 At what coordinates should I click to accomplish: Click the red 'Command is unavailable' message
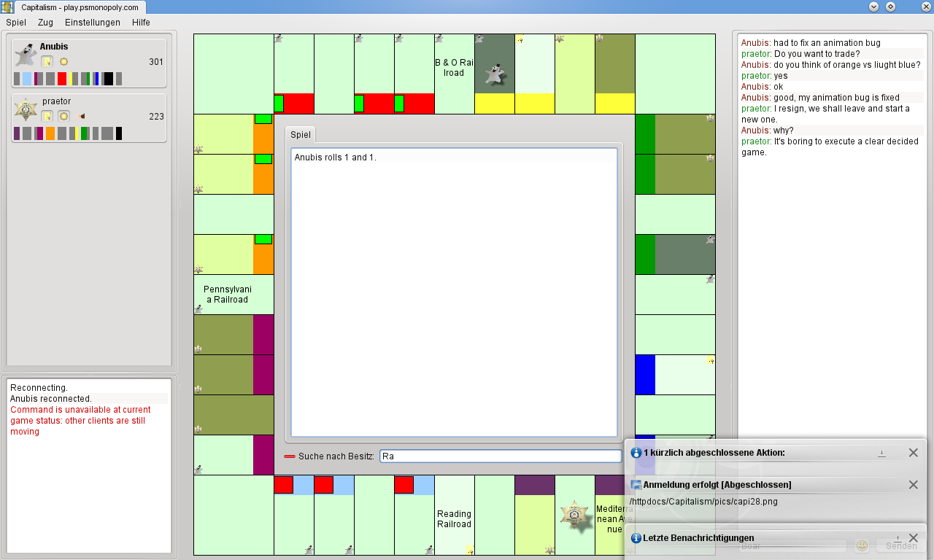[81, 421]
